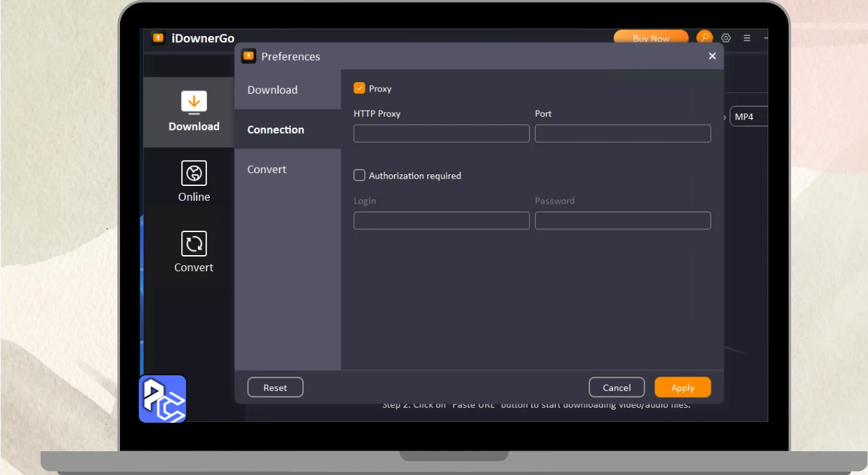This screenshot has height=475, width=868.
Task: Open the Online browser icon
Action: click(x=194, y=173)
